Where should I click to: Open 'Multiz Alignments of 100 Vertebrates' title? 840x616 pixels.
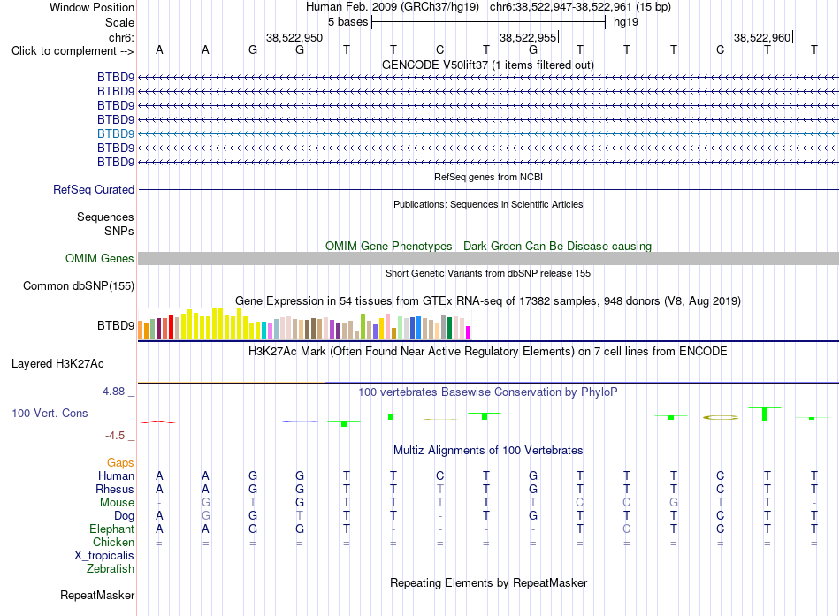coord(488,451)
